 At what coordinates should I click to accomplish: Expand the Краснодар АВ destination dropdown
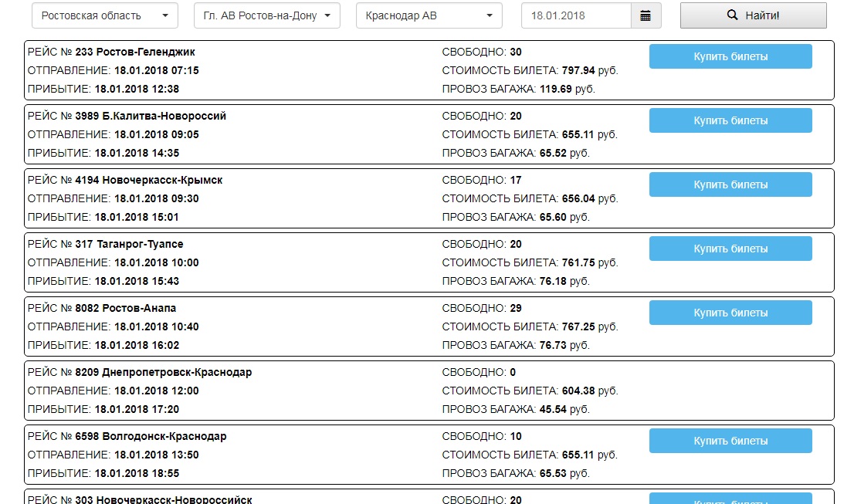click(429, 15)
